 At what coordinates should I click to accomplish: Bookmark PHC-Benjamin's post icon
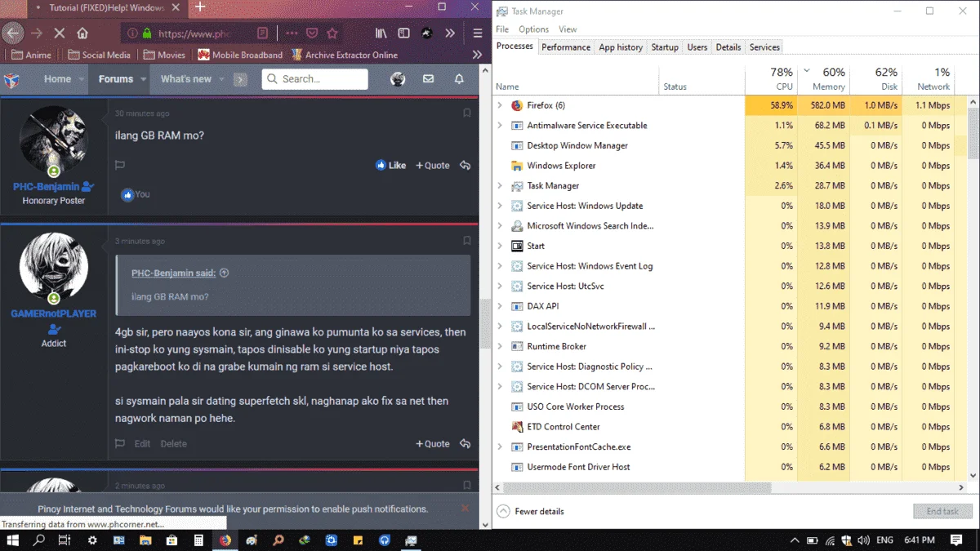coord(467,113)
